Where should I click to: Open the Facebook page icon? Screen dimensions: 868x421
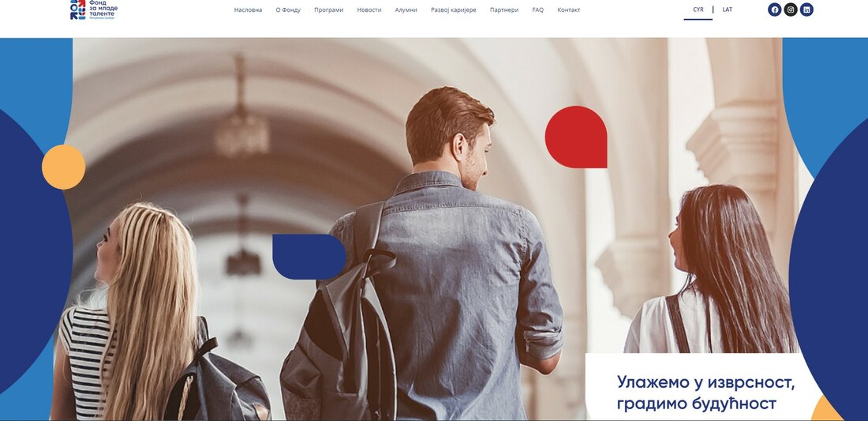pyautogui.click(x=774, y=9)
